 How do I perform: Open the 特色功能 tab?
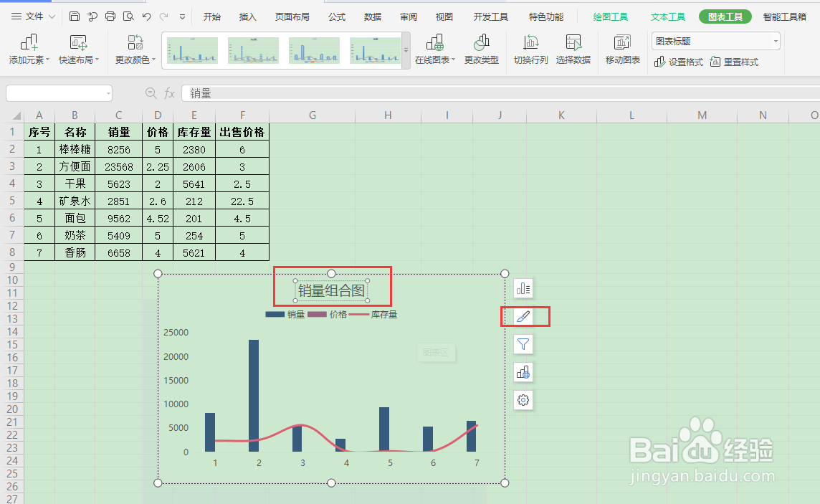tap(546, 17)
